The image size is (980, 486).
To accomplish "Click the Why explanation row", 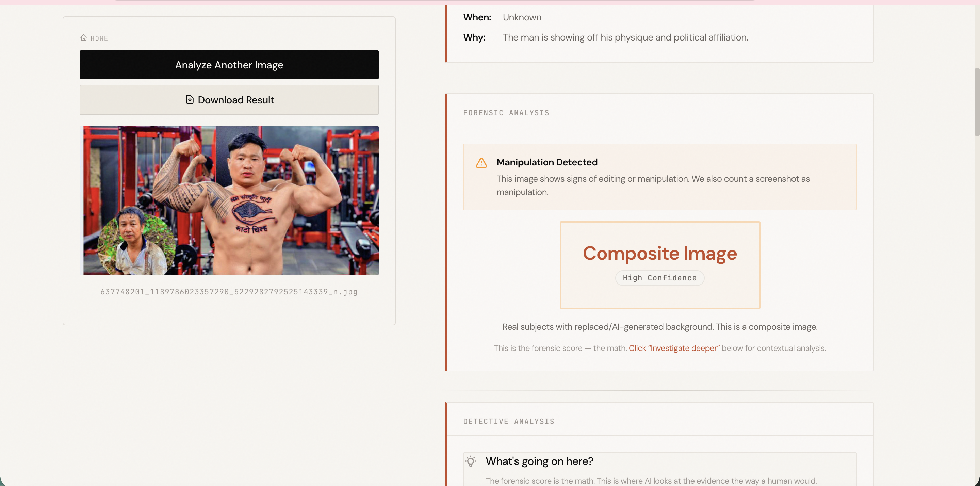I will (x=625, y=37).
